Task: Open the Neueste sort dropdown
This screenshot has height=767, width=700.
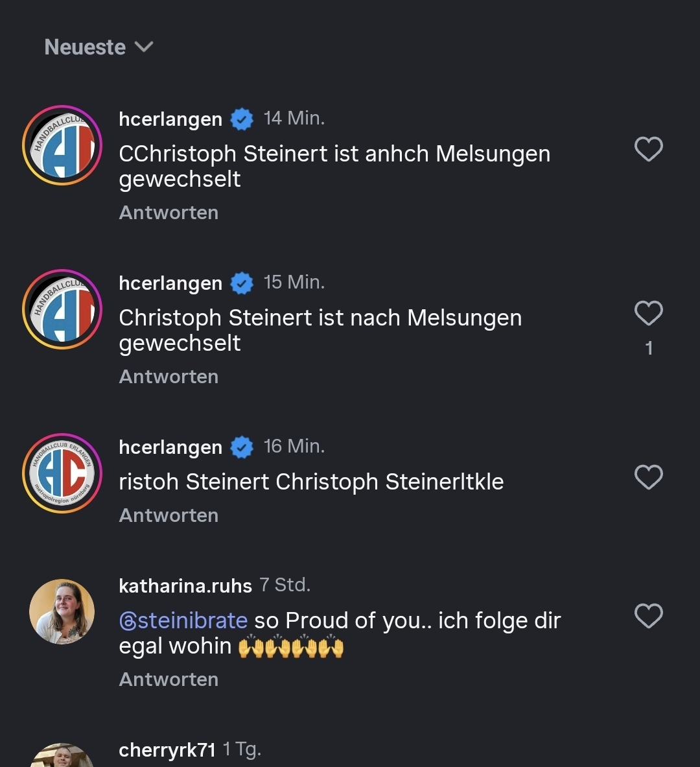Action: click(x=99, y=47)
